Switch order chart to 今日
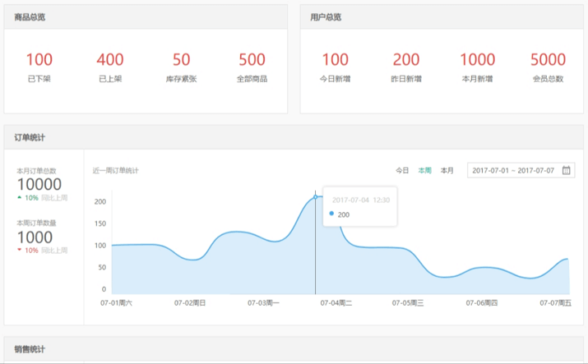This screenshot has width=588, height=364. click(402, 170)
